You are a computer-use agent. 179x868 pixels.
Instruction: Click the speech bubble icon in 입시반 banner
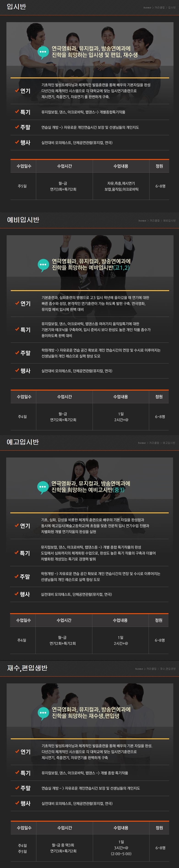click(43, 52)
